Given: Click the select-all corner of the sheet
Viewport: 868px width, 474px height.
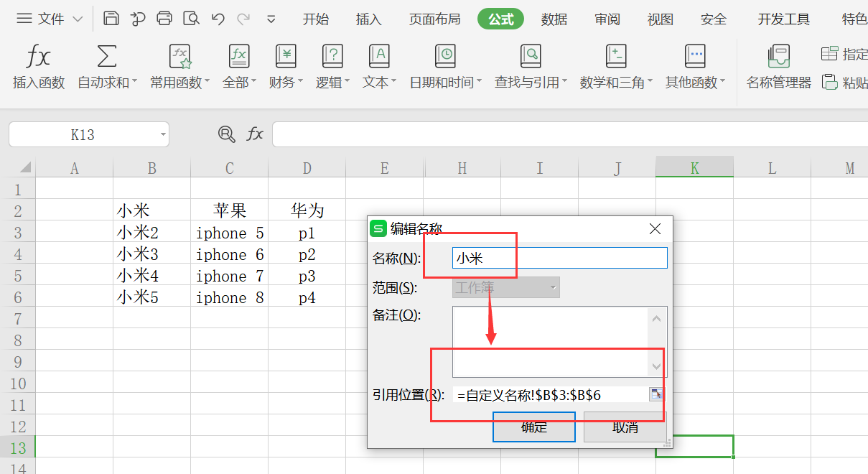Looking at the screenshot, I should click(x=25, y=168).
